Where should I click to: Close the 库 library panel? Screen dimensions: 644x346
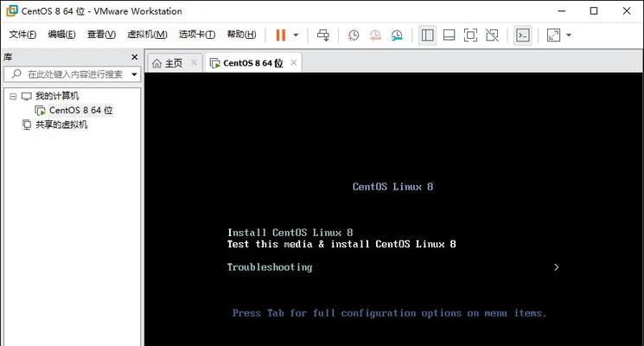(x=134, y=57)
